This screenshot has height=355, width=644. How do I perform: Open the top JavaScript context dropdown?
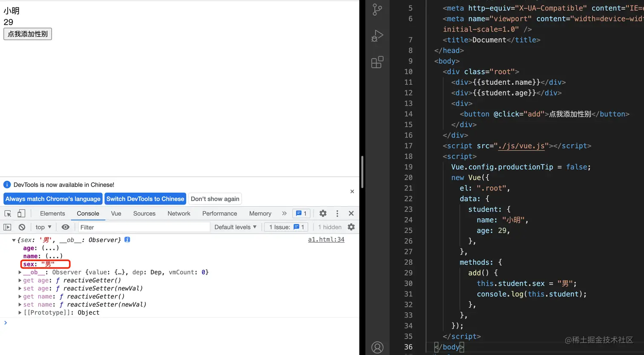pos(43,227)
